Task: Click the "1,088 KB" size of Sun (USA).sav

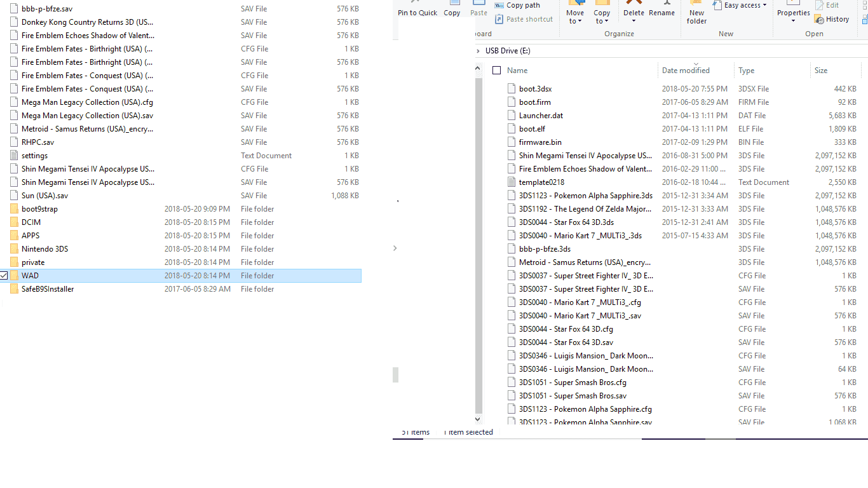Action: [345, 196]
